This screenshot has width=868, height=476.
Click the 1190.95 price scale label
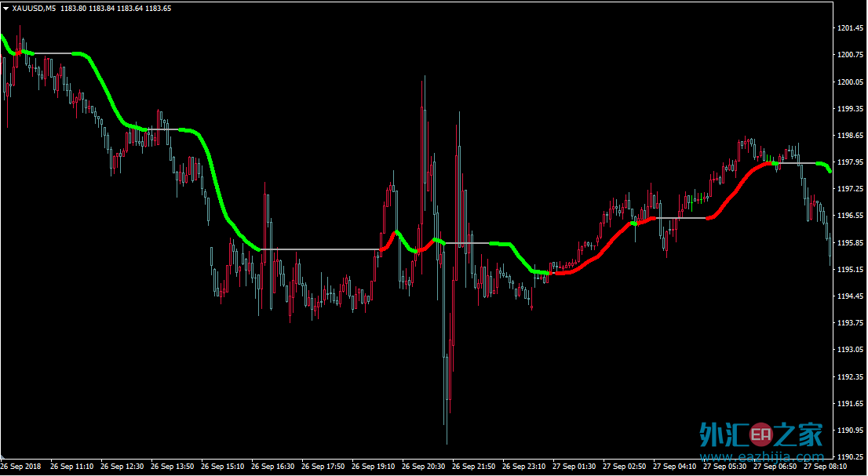[x=852, y=430]
